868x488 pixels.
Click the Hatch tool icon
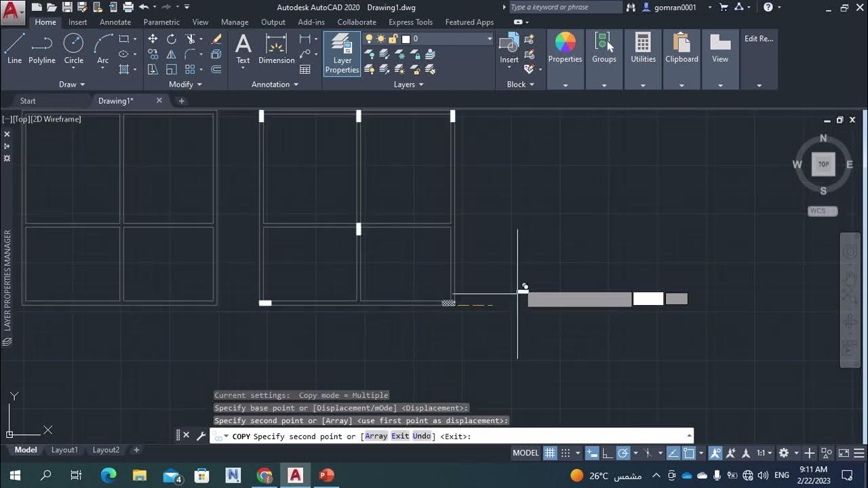coord(124,69)
